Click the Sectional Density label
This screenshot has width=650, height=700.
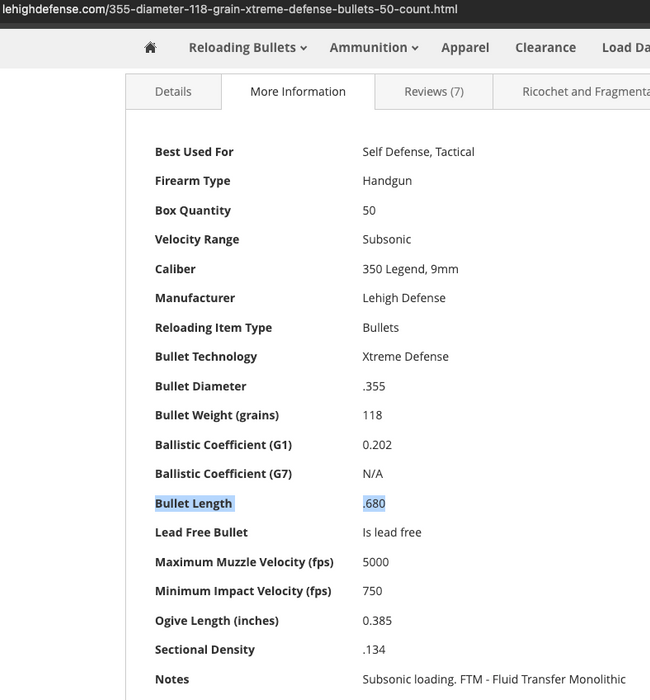[205, 650]
